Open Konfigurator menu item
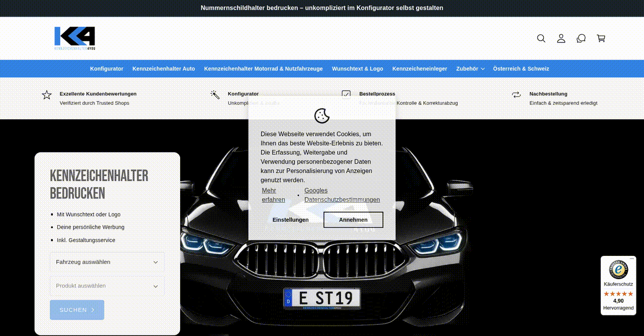This screenshot has width=644, height=336. (107, 69)
